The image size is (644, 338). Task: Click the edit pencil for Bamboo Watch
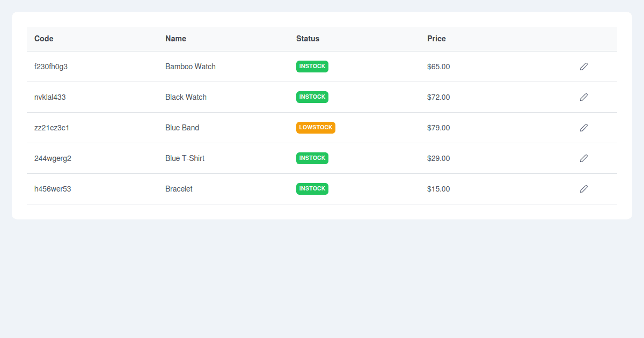584,67
